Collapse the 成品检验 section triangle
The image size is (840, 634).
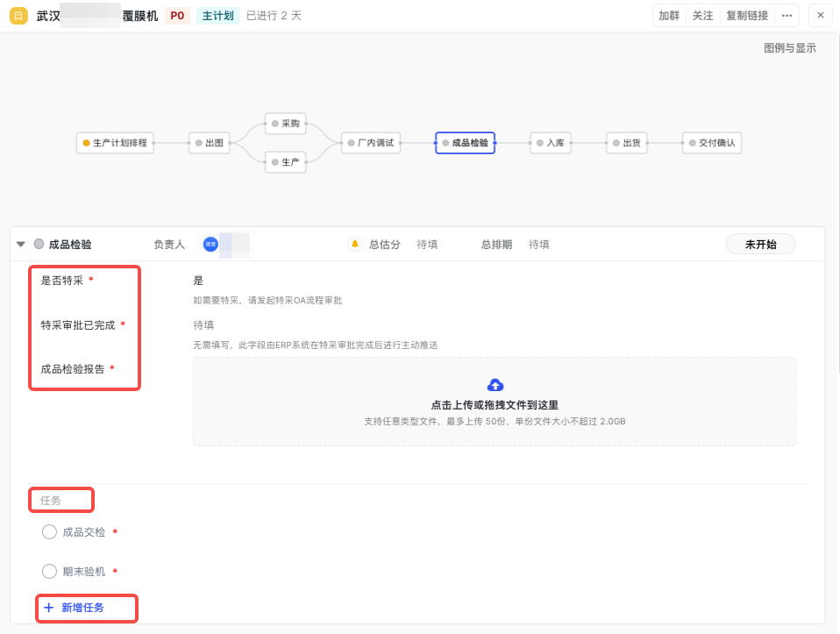click(21, 245)
